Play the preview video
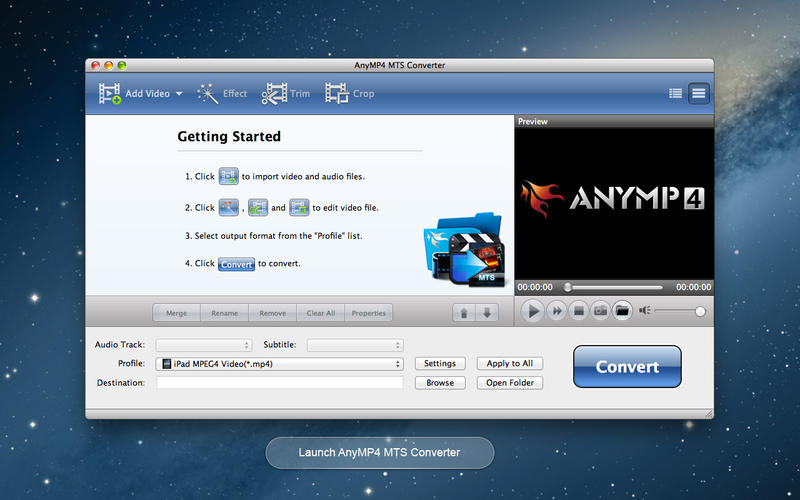This screenshot has width=800, height=500. (x=533, y=311)
